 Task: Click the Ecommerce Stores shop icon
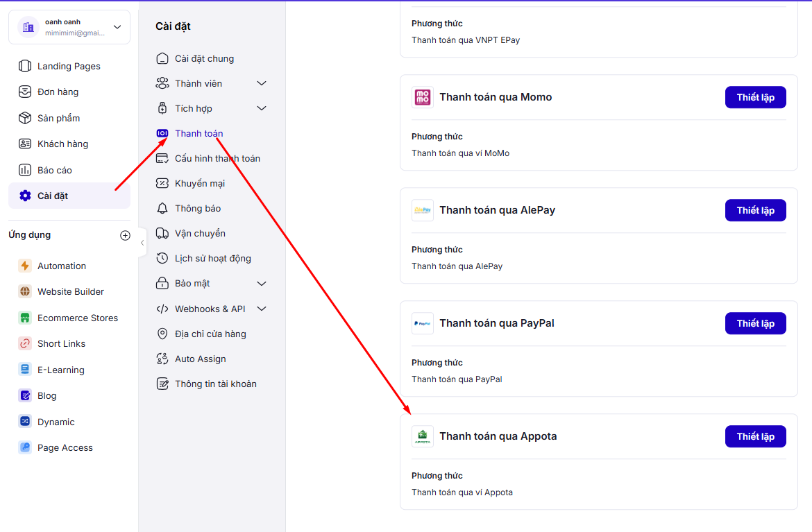[x=25, y=318]
